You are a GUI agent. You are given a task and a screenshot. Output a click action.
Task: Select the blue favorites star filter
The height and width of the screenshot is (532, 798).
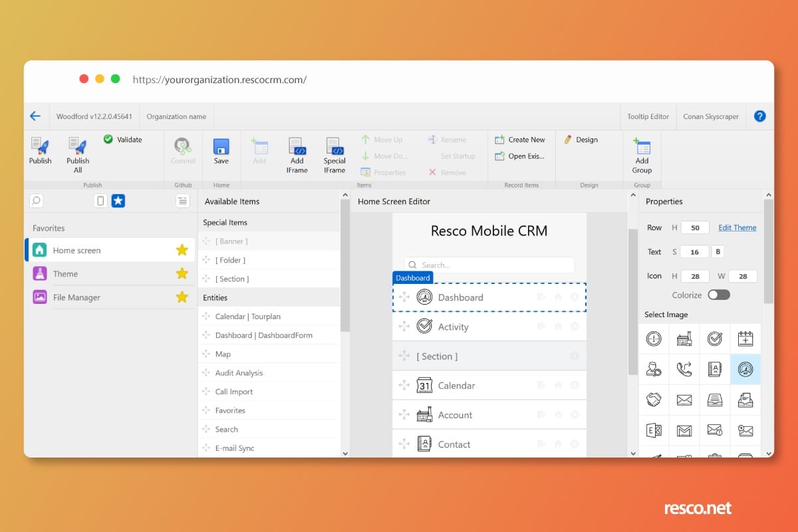click(x=118, y=201)
